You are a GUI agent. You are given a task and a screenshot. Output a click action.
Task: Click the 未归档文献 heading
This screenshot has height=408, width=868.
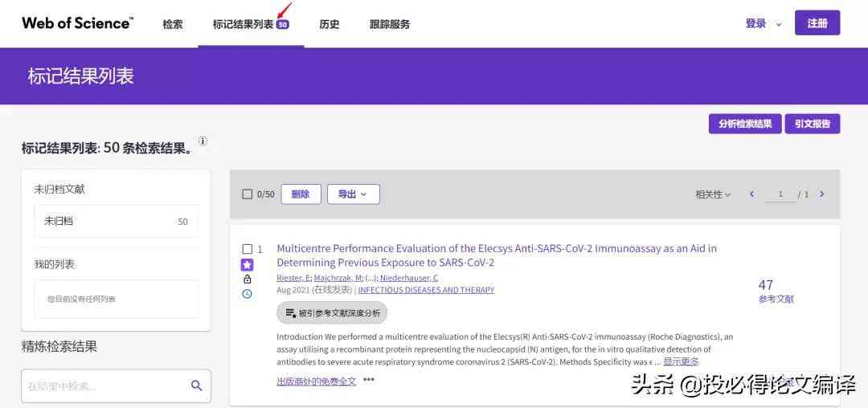59,189
